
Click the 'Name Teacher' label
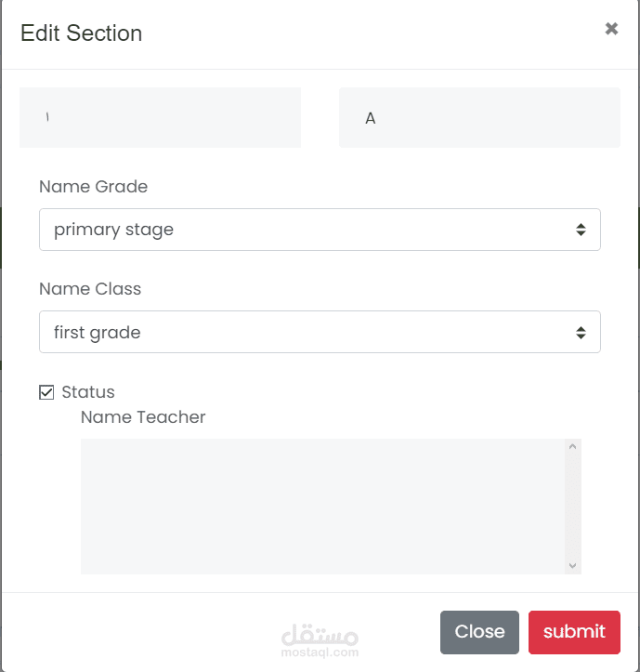[143, 417]
